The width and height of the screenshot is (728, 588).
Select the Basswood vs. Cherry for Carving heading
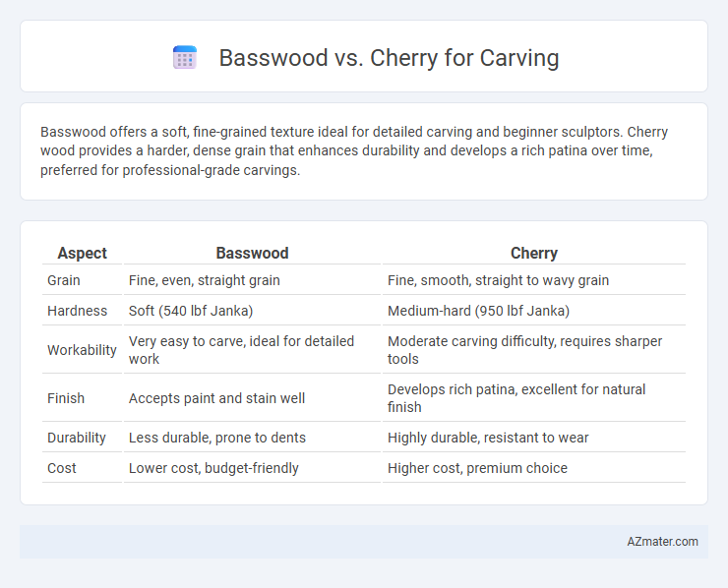click(x=389, y=58)
